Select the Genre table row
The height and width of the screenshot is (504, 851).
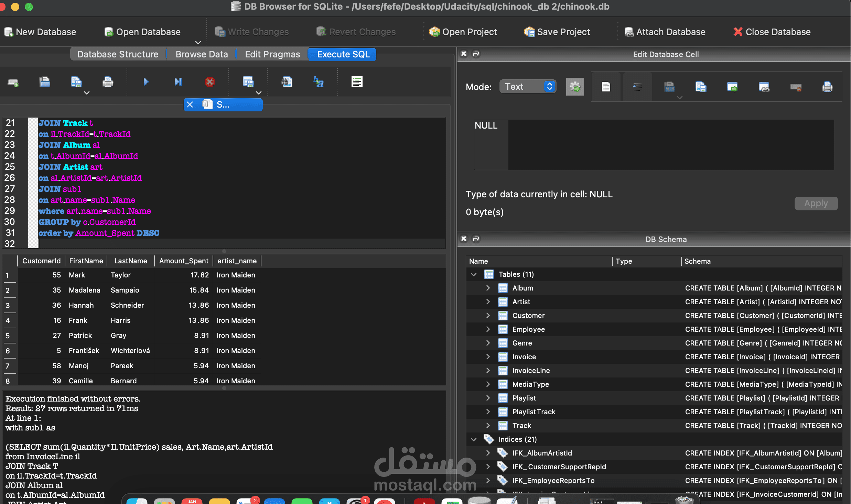pyautogui.click(x=654, y=343)
